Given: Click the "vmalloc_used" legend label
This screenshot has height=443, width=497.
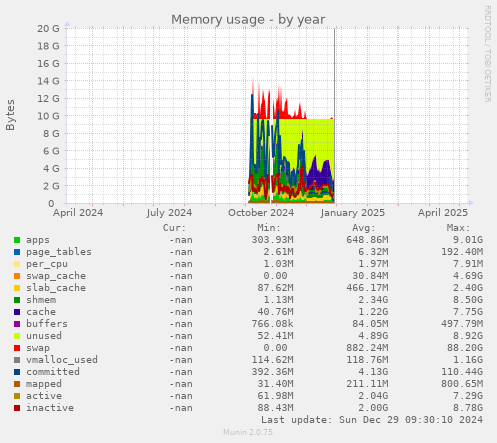Looking at the screenshot, I should click(62, 360).
